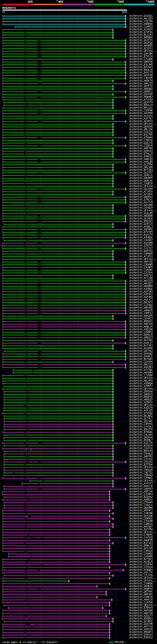The width and height of the screenshot is (157, 644).
Task: Click the UniRef100_Q4KII5 label
Action: click(x=141, y=84)
